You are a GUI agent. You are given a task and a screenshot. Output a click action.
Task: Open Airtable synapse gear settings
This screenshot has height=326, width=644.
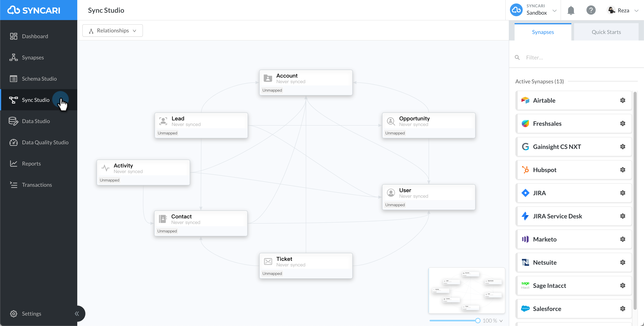623,100
